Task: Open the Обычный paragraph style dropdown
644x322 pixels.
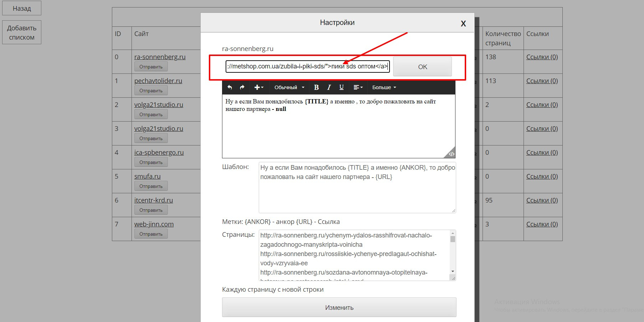Action: pos(289,87)
